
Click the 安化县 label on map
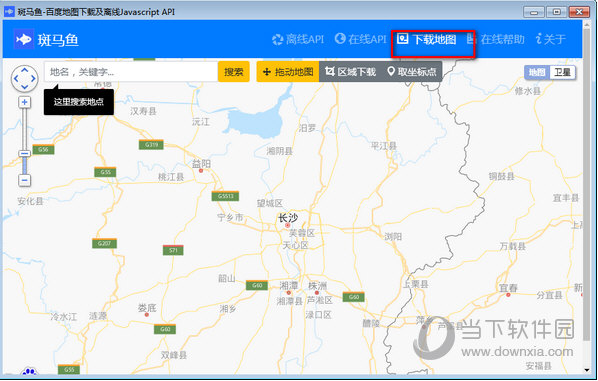point(30,201)
